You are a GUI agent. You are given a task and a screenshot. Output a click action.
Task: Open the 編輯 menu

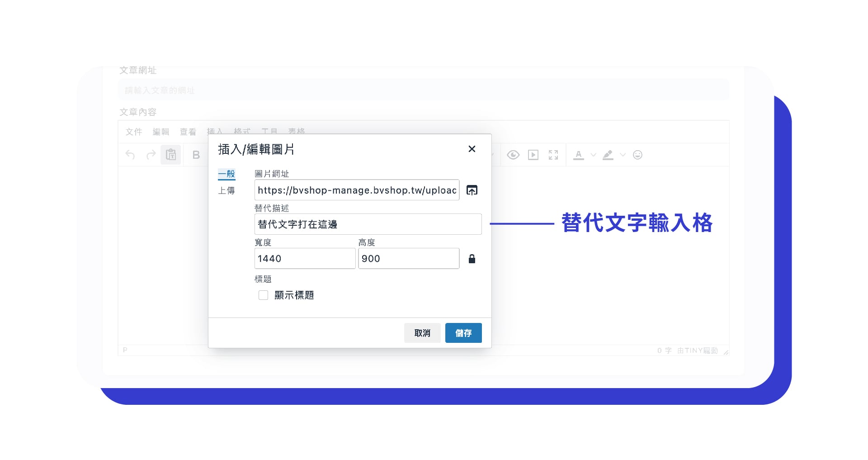(161, 132)
